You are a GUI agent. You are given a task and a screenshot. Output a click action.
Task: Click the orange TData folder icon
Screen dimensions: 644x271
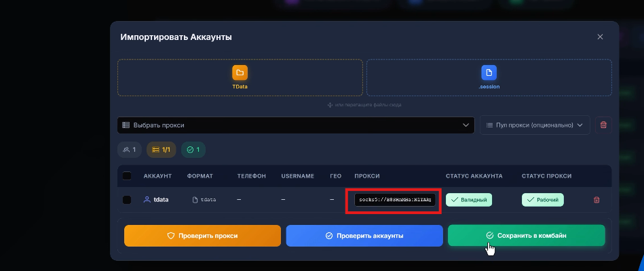click(240, 72)
